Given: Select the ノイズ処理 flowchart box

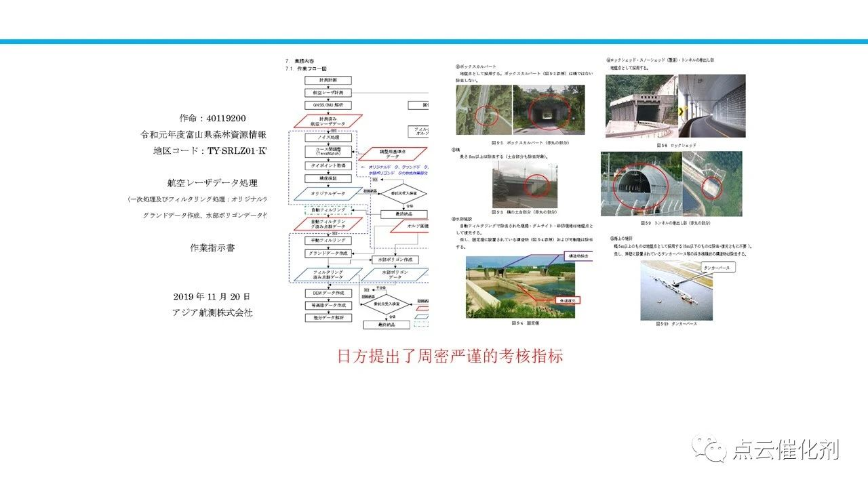Looking at the screenshot, I should [x=328, y=138].
